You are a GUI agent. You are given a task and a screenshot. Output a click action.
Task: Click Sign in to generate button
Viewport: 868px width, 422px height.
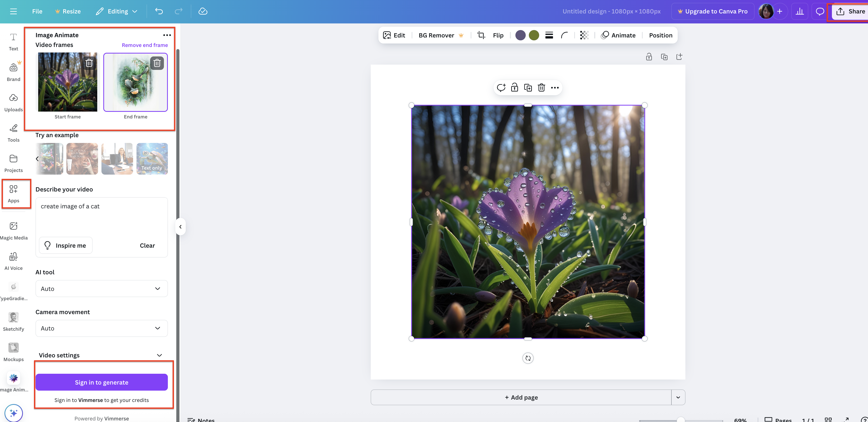(x=101, y=382)
